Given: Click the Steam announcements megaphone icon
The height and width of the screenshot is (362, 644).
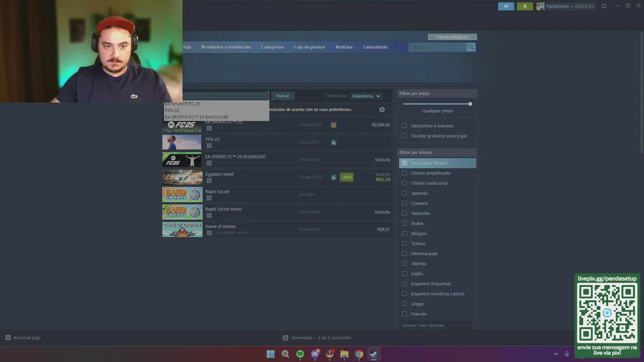Looking at the screenshot, I should (506, 7).
